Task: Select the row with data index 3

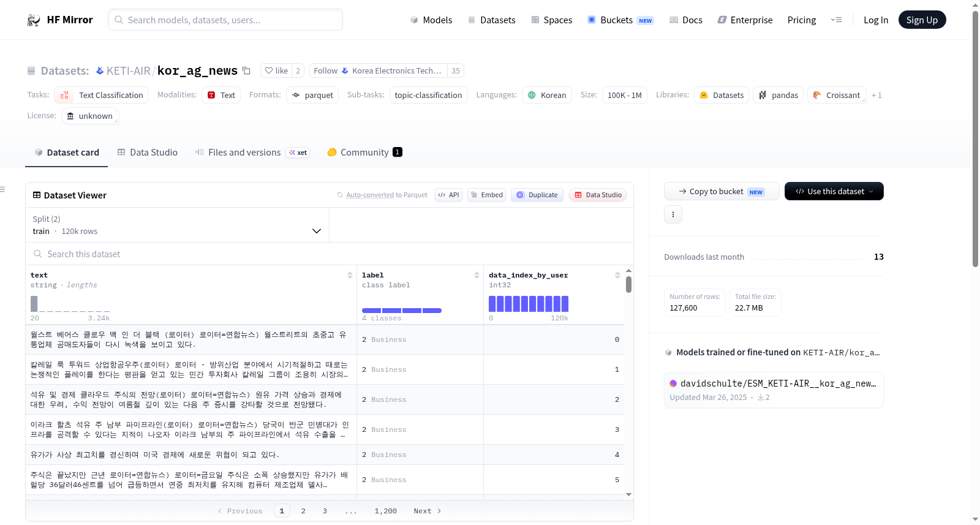Action: point(325,429)
